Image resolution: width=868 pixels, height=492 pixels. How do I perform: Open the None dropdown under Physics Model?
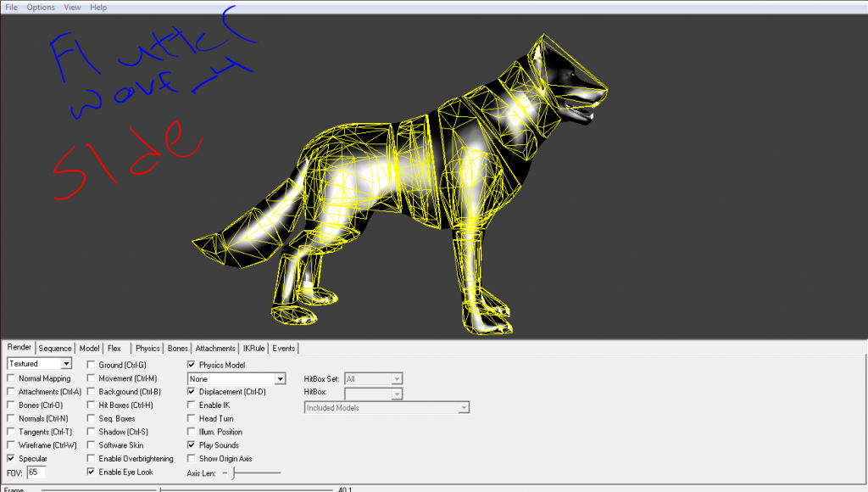tap(280, 379)
